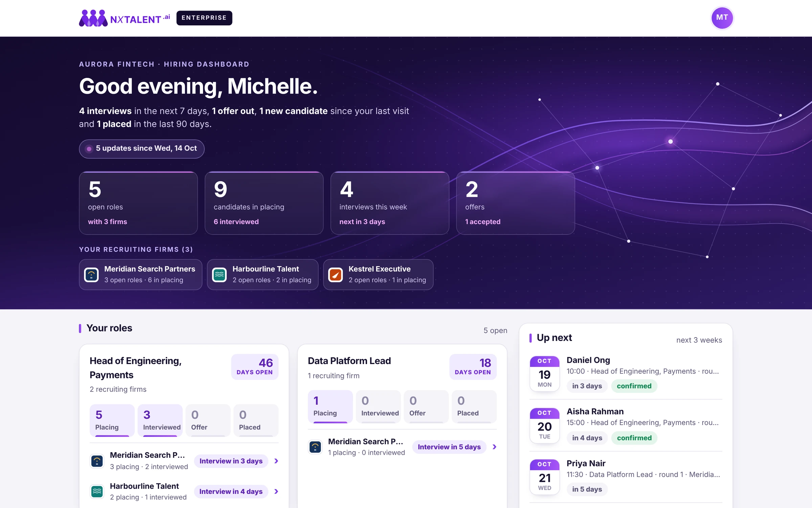Image resolution: width=812 pixels, height=508 pixels.
Task: Open Kestrel Executive firm chip
Action: [x=378, y=275]
